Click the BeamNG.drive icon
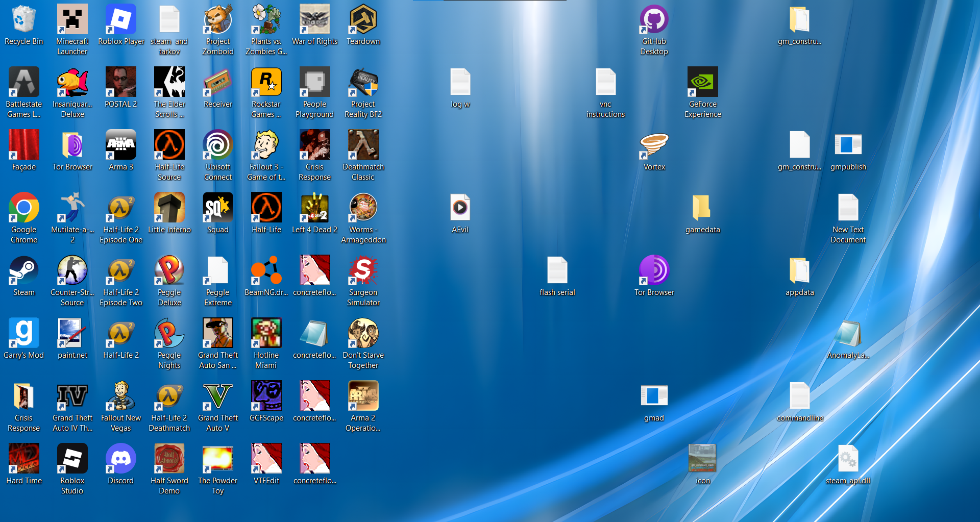Viewport: 980px width, 522px height. pos(266,270)
